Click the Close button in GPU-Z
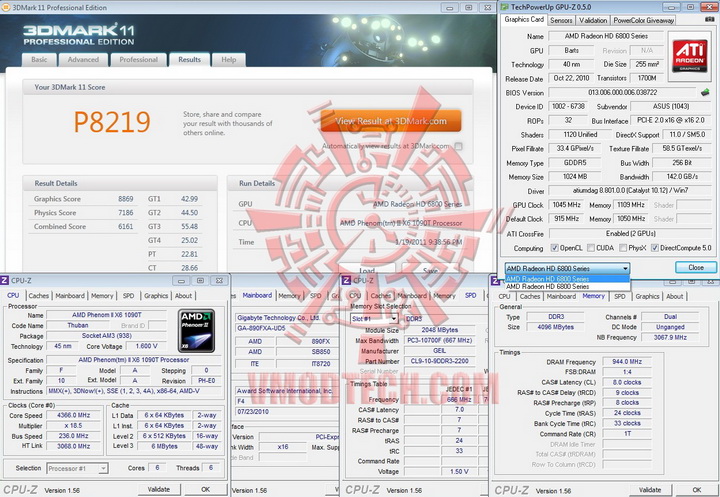Viewport: 720px width, 497px height. click(x=696, y=267)
